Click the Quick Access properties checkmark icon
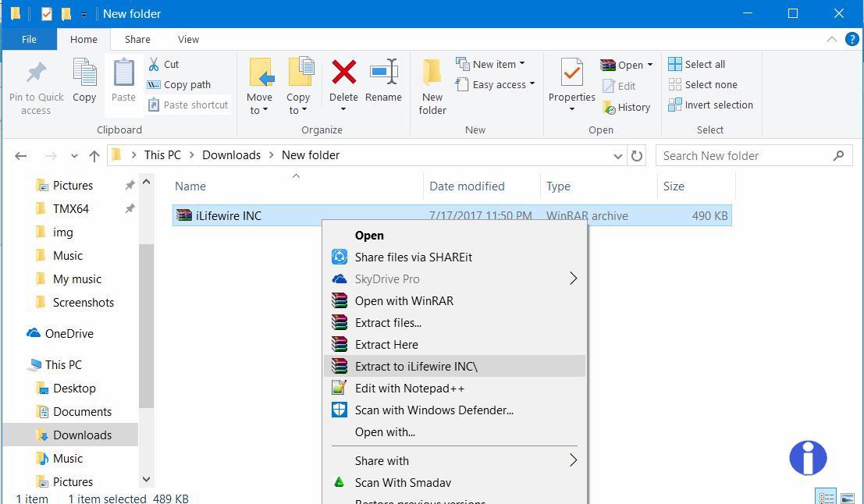Viewport: 864px width, 504px height. click(47, 14)
